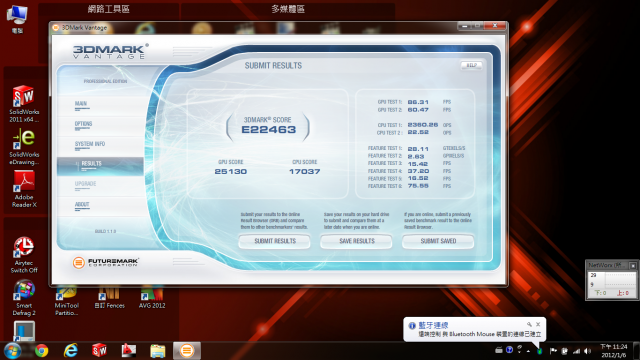Open AutoCAD from the taskbar
This screenshot has height=360, width=640.
click(x=128, y=351)
